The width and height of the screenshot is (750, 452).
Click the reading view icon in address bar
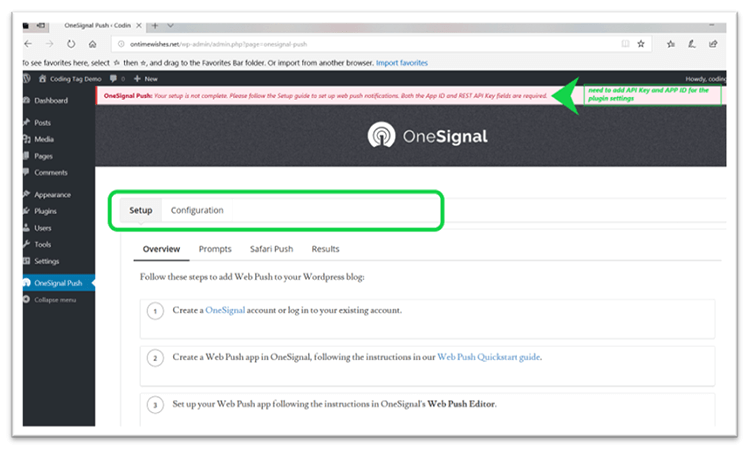coord(625,44)
